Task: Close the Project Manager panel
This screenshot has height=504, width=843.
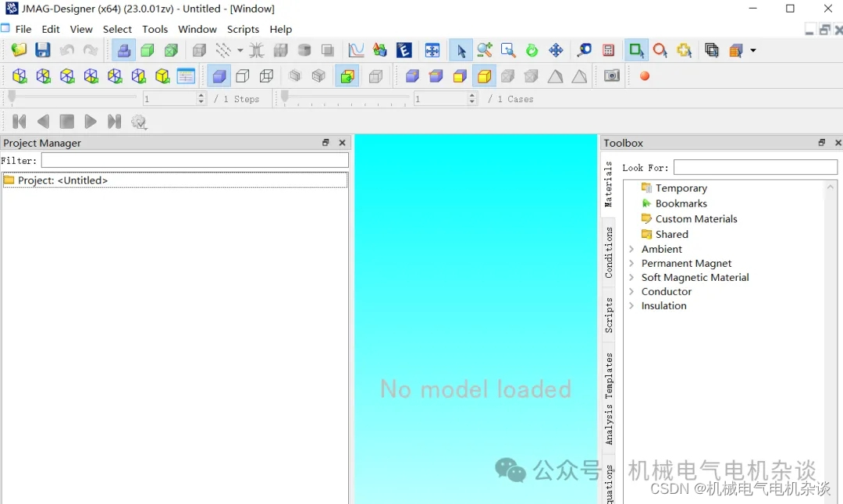Action: (342, 143)
